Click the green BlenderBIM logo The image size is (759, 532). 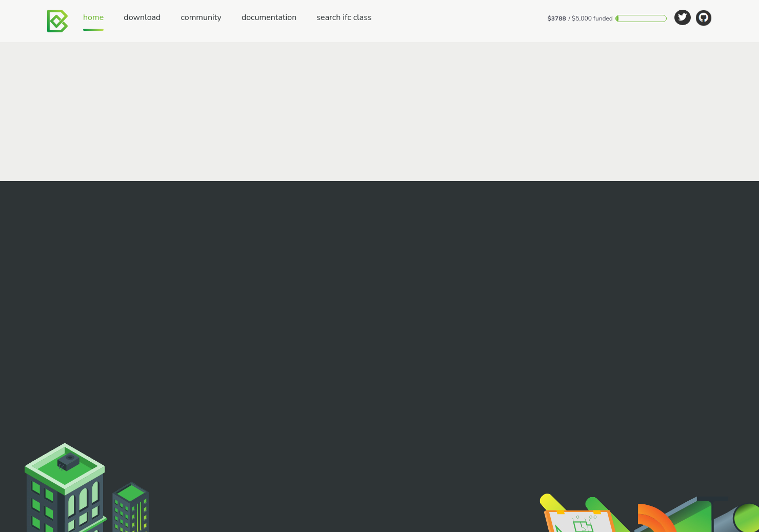(57, 21)
